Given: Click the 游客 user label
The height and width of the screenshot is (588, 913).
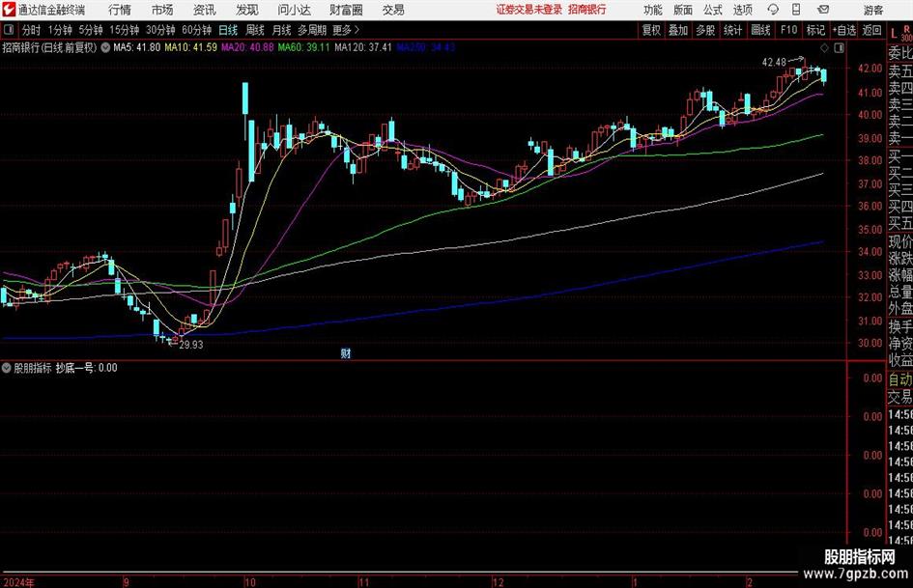Looking at the screenshot, I should click(x=873, y=10).
